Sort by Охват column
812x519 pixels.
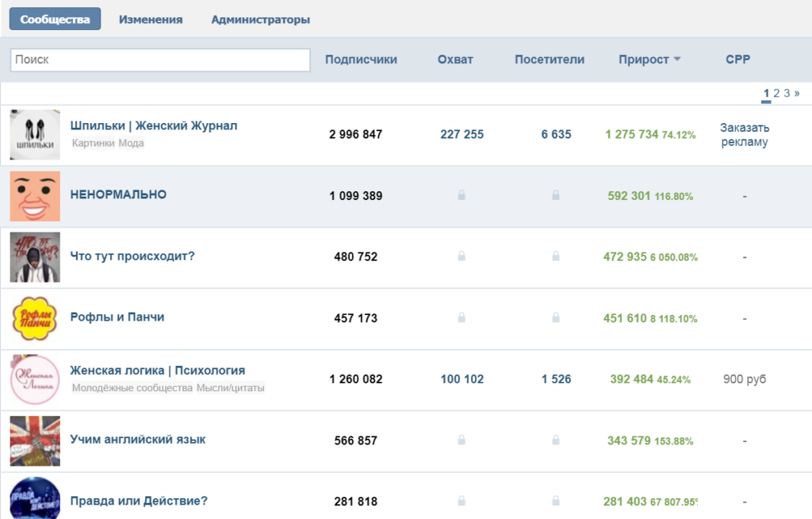[x=455, y=60]
